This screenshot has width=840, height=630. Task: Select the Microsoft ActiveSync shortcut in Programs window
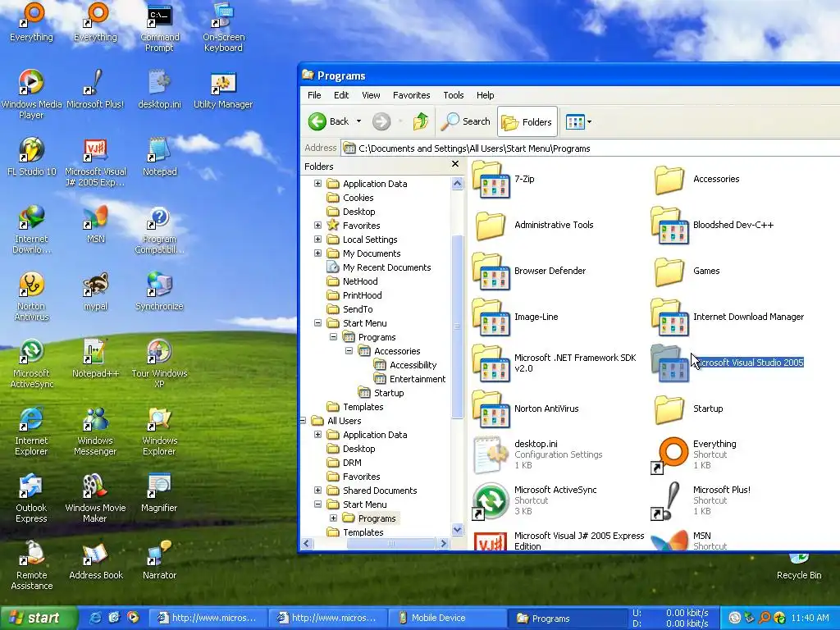click(535, 500)
